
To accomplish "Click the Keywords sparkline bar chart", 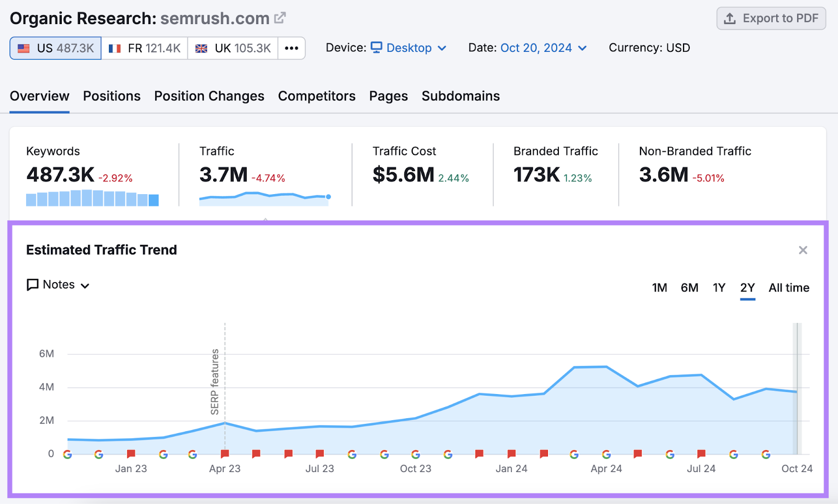I will (92, 198).
